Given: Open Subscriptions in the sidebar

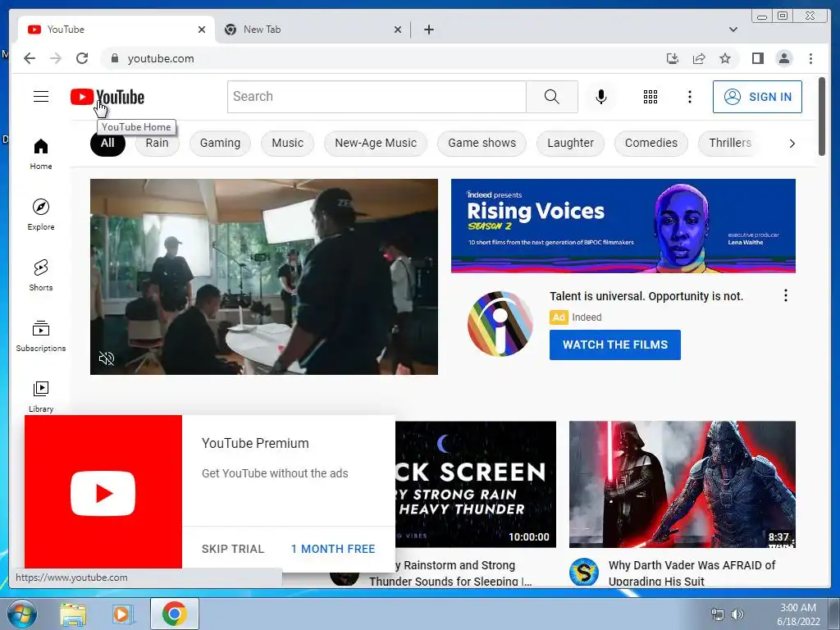Looking at the screenshot, I should (41, 336).
